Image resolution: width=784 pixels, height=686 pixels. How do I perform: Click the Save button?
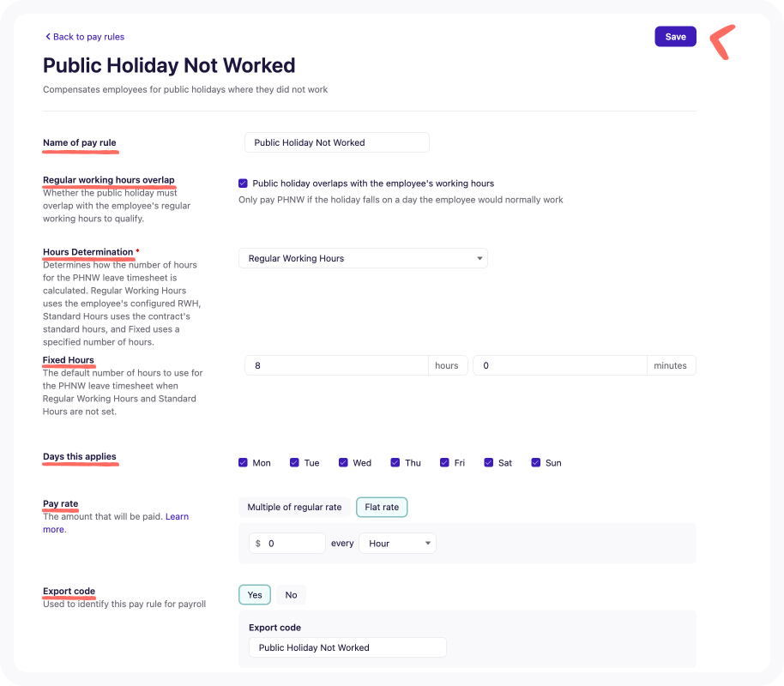675,37
